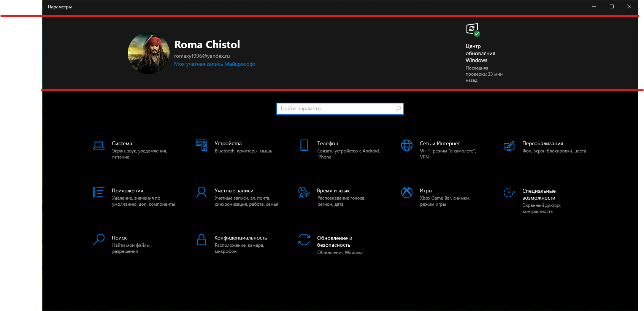Screen dimensions: 644x311
Task: Select the Сеть и Интернет title
Action: point(440,143)
